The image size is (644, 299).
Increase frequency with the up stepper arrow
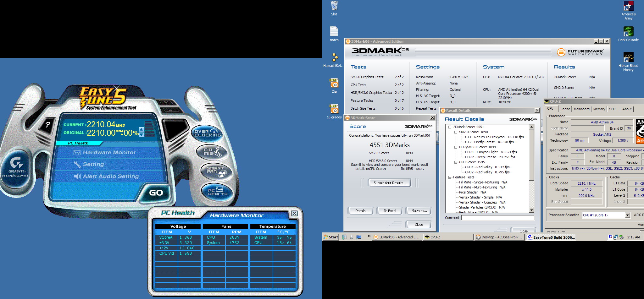click(142, 129)
